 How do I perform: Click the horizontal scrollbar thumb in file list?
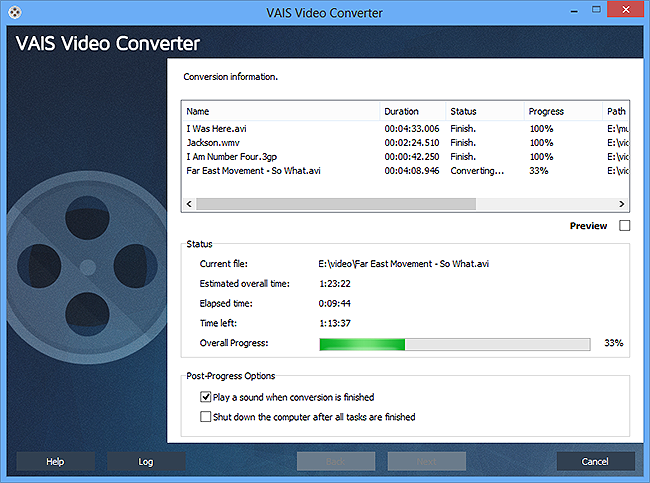click(x=336, y=204)
